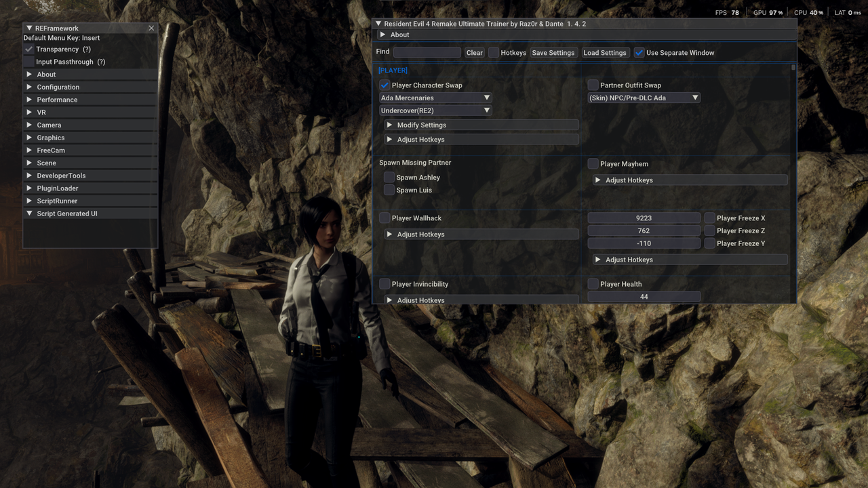Expand the PluginLoader section
This screenshot has height=488, width=868.
pyautogui.click(x=90, y=188)
